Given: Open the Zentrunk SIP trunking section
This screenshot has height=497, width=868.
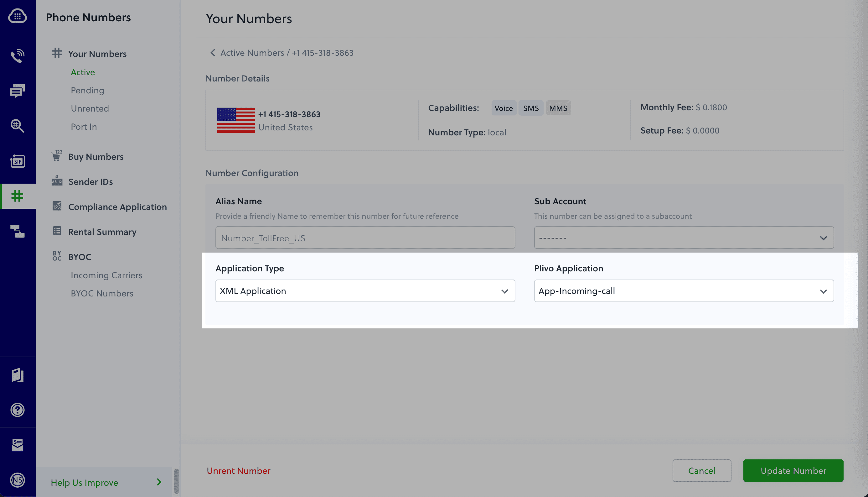Looking at the screenshot, I should click(x=18, y=161).
